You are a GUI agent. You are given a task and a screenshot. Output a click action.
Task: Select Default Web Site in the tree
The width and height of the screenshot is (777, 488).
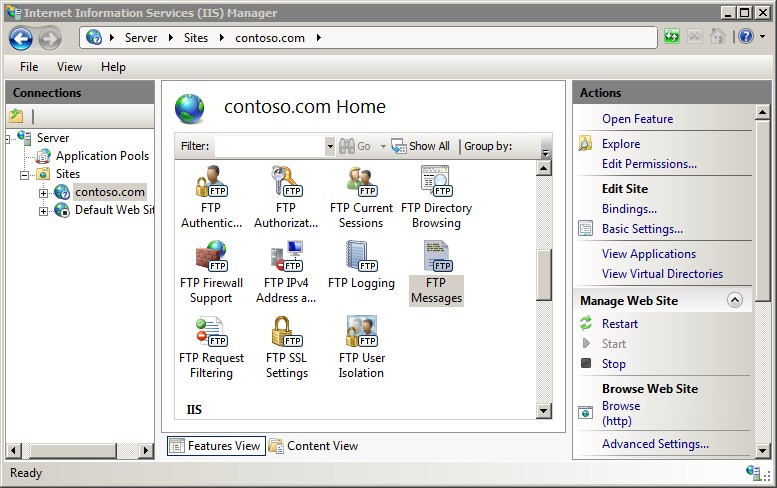[114, 210]
